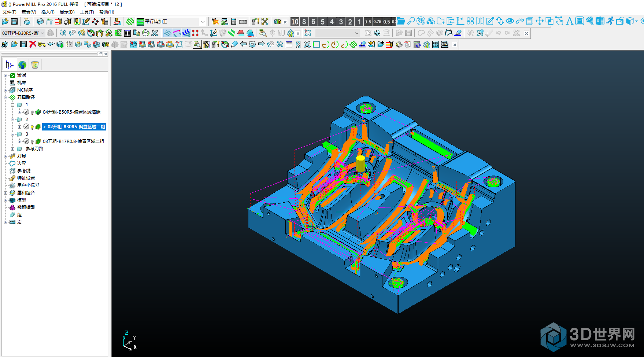
Task: Open the 02开粗-B30R5 active toolpath dropdown
Action: [x=42, y=33]
